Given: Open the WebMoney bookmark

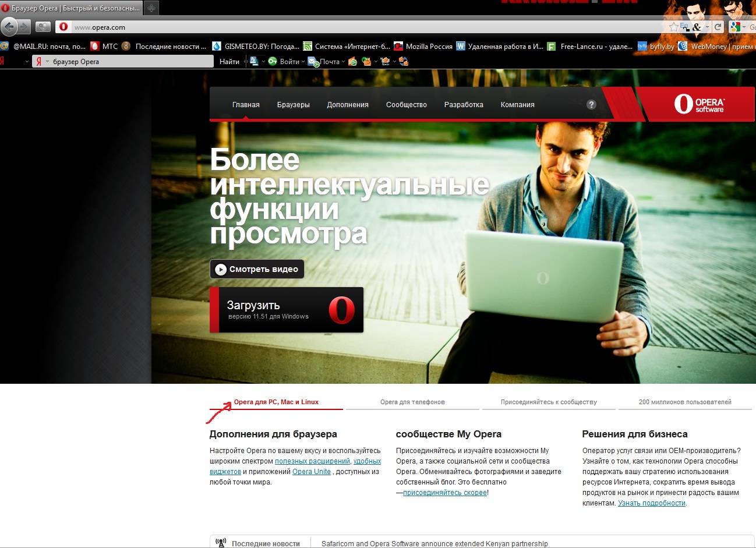Looking at the screenshot, I should [717, 46].
